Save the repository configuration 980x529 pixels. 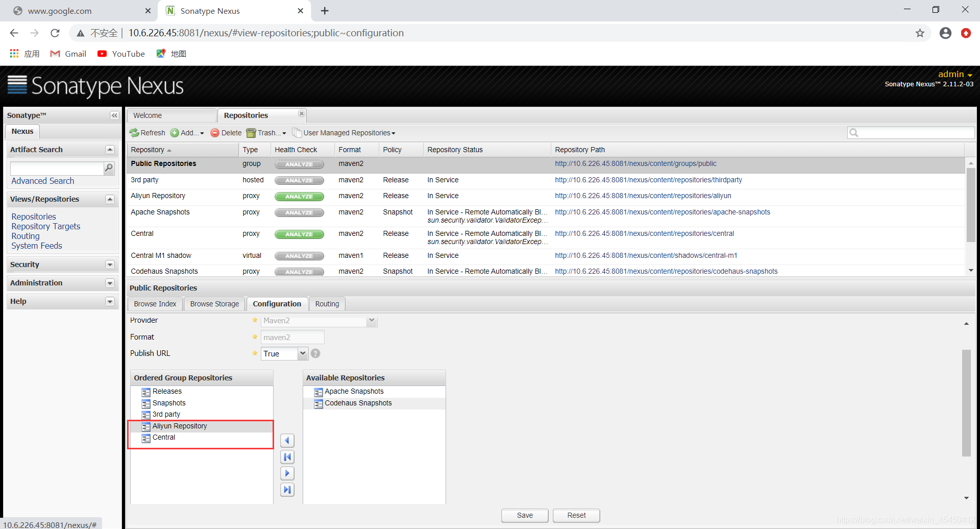click(525, 515)
